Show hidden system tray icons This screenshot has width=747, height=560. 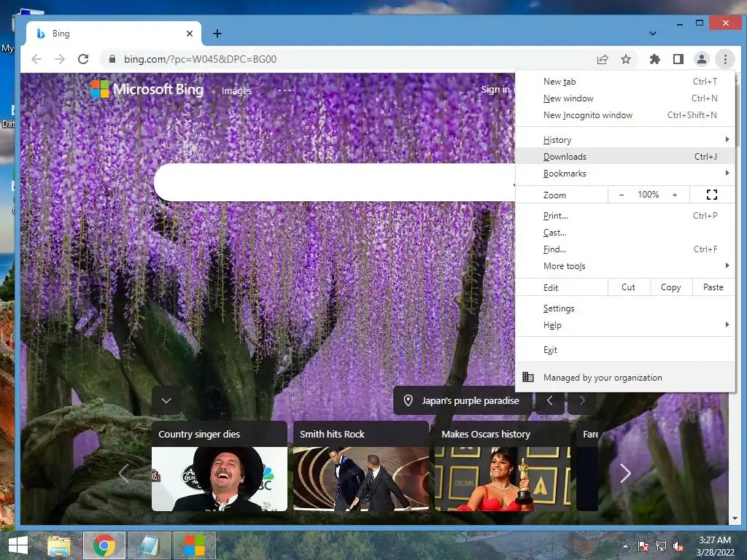(x=625, y=546)
